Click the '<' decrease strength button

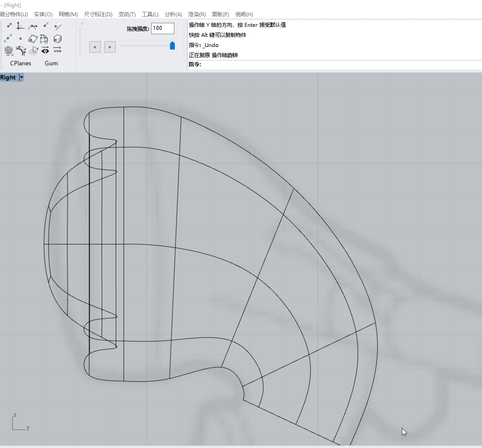click(x=95, y=47)
